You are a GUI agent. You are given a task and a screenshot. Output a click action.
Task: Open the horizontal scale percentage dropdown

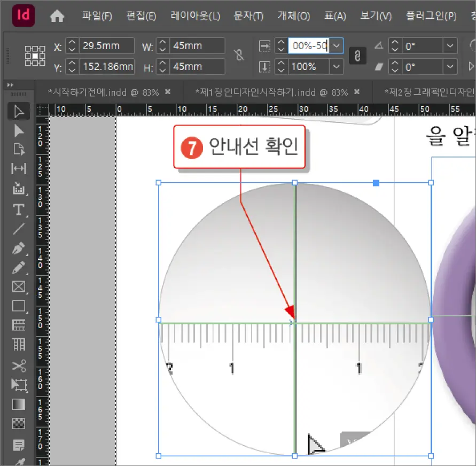tap(337, 45)
